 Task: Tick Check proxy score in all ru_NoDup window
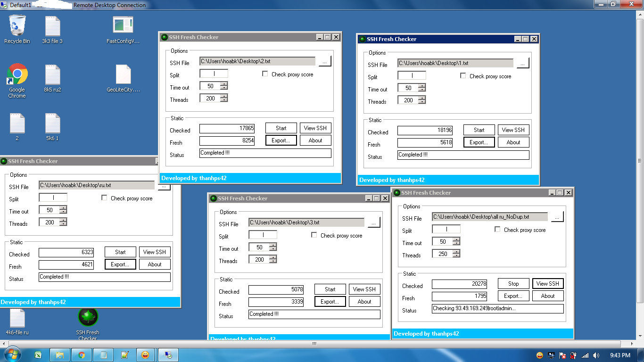pyautogui.click(x=497, y=230)
